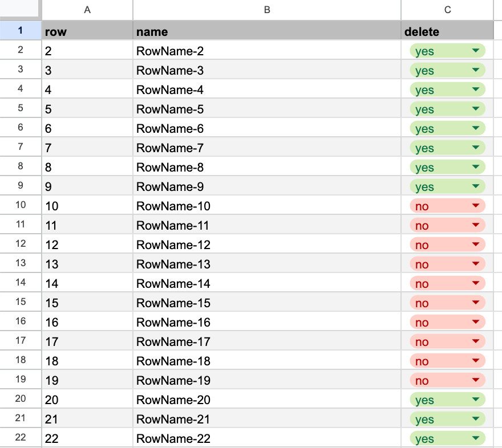Viewport: 502px width, 448px height.
Task: Select row header 21
Action: pyautogui.click(x=21, y=419)
